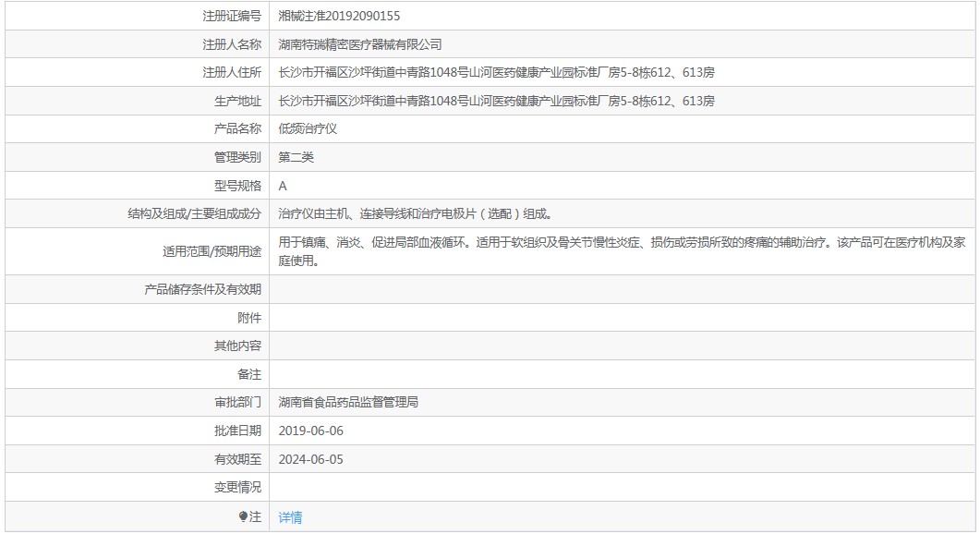This screenshot has height=534, width=980.
Task: Select company name 湖南特瑞精密医疗器械有限公司
Action: click(360, 44)
